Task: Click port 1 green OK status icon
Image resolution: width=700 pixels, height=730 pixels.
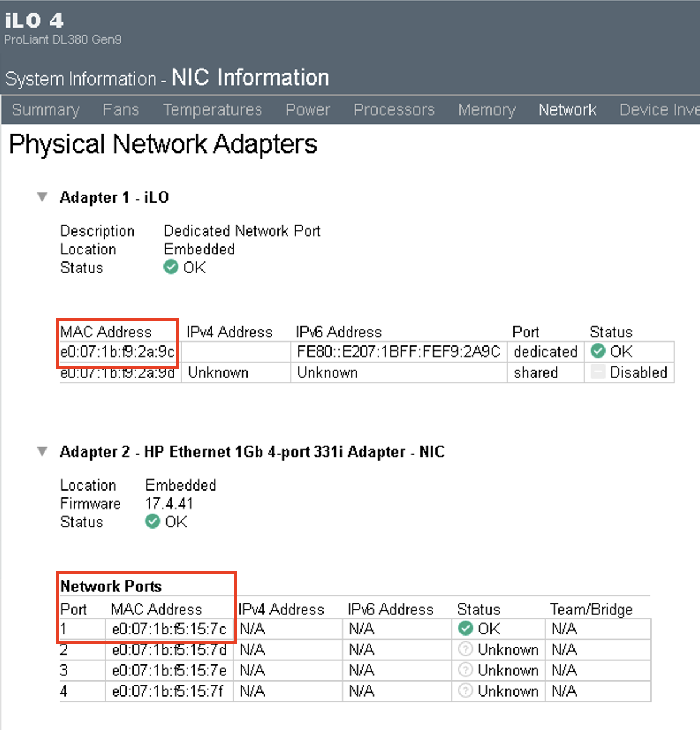Action: pyautogui.click(x=466, y=629)
